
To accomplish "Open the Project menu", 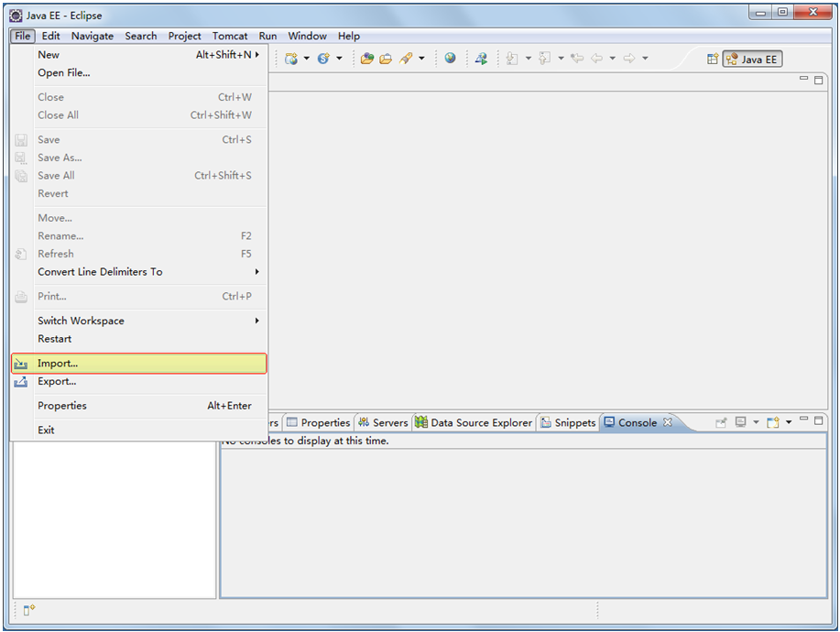I will click(x=184, y=36).
